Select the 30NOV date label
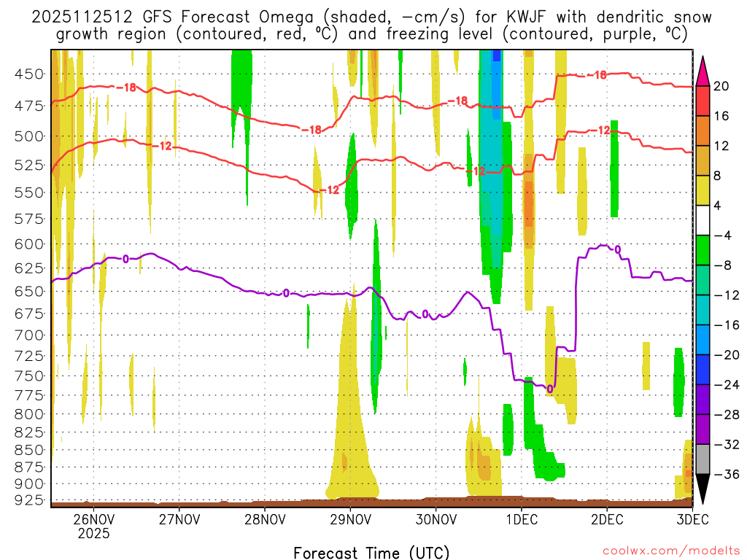Viewport: 747px width, 560px height. coord(436,519)
